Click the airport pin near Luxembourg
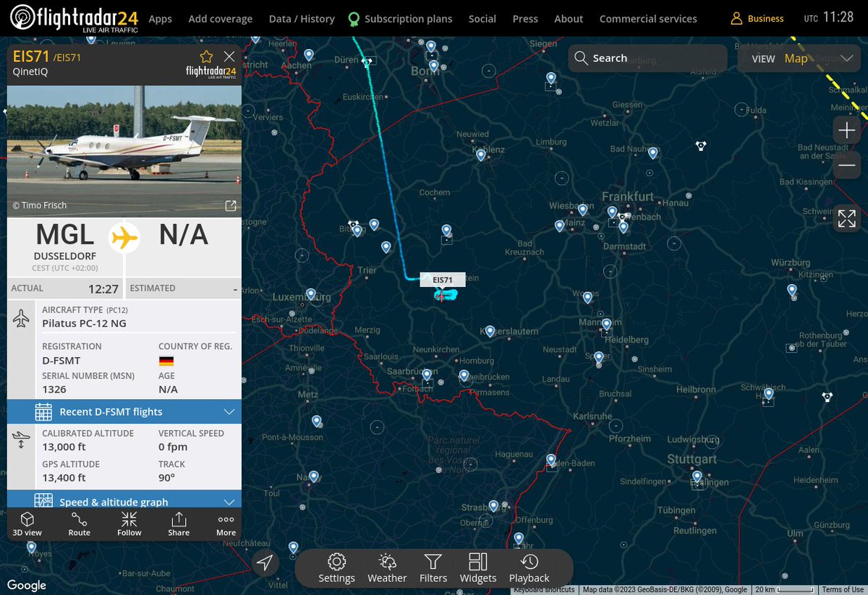The height and width of the screenshot is (595, 868). point(311,294)
